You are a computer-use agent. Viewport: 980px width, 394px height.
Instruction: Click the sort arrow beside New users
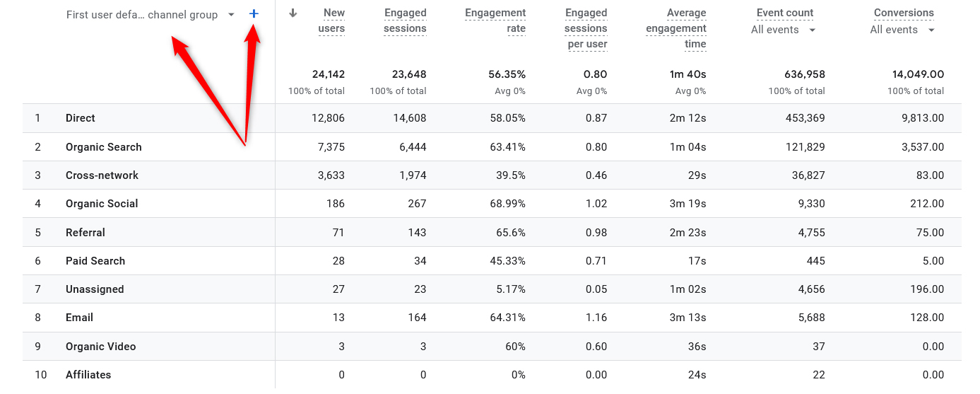click(x=293, y=13)
